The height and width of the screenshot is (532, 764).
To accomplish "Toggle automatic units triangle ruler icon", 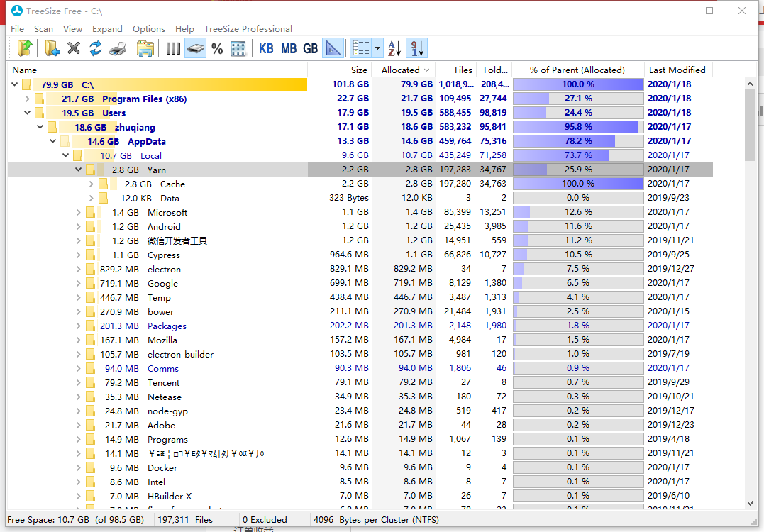I will [x=333, y=48].
